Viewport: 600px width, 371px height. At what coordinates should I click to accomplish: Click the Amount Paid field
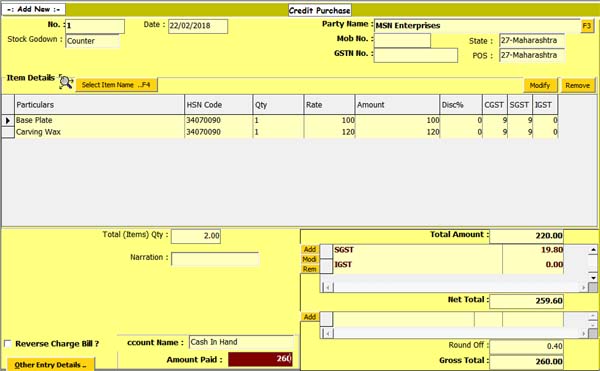(x=261, y=359)
